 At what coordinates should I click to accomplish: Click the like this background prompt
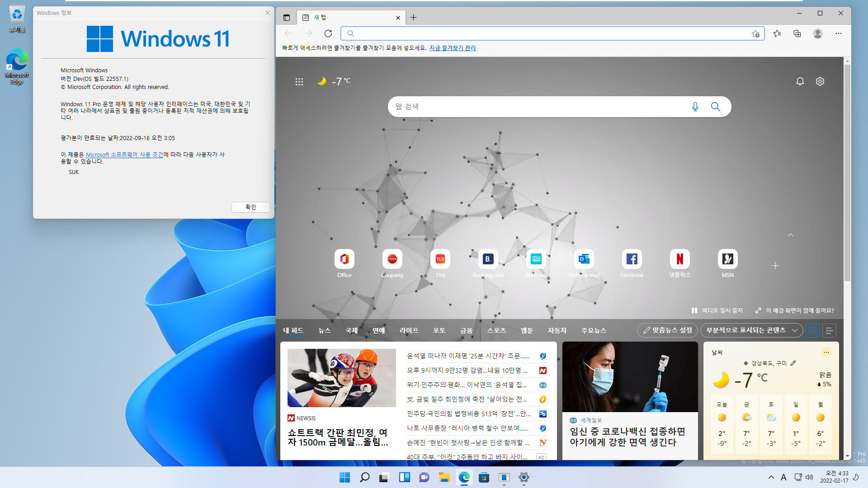(x=794, y=310)
